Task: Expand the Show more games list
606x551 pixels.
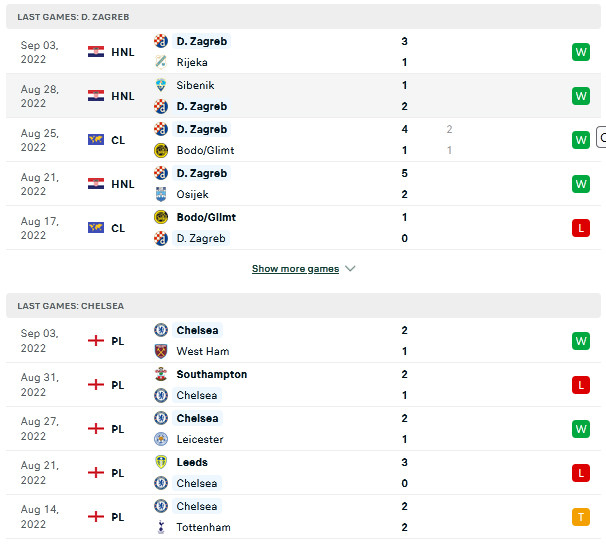Action: (295, 269)
